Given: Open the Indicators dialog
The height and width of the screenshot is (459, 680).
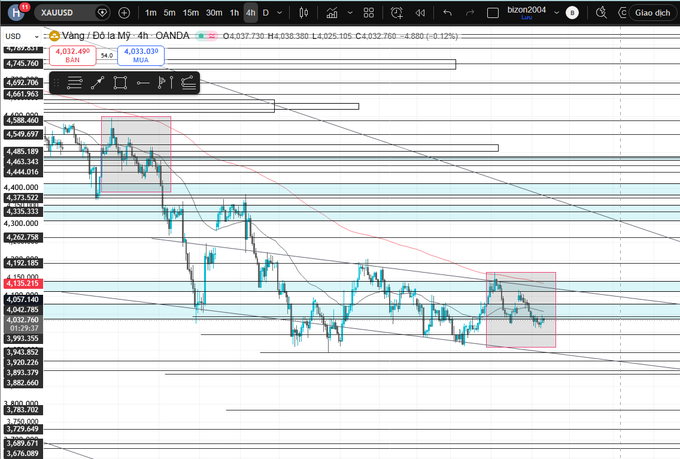Looking at the screenshot, I should click(332, 13).
